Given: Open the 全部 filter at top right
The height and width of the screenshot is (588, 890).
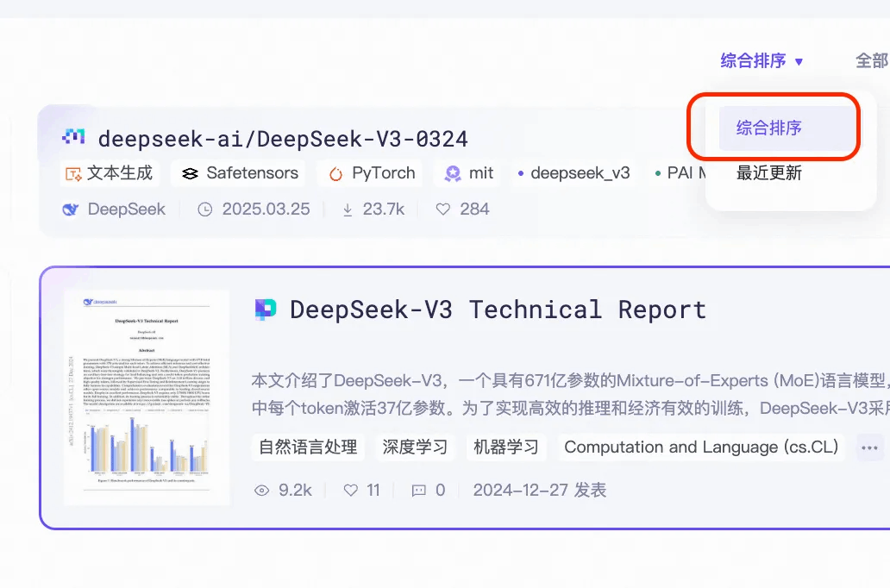Looking at the screenshot, I should pos(872,60).
